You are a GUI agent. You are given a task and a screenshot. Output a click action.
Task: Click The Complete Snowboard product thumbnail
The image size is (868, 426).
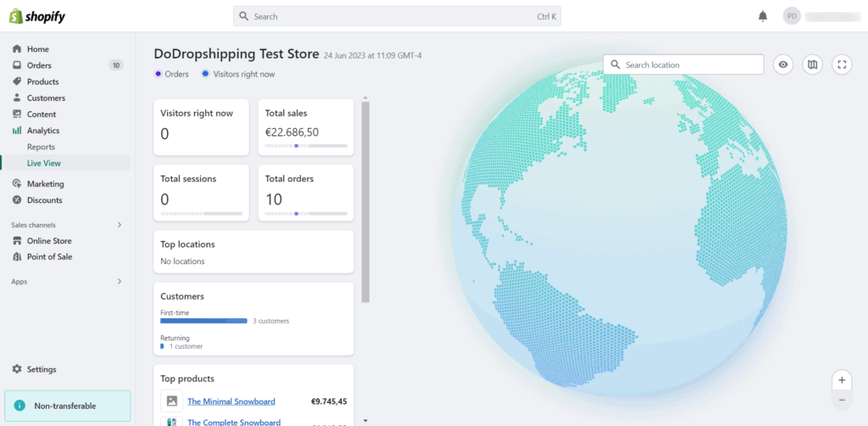[x=171, y=422]
